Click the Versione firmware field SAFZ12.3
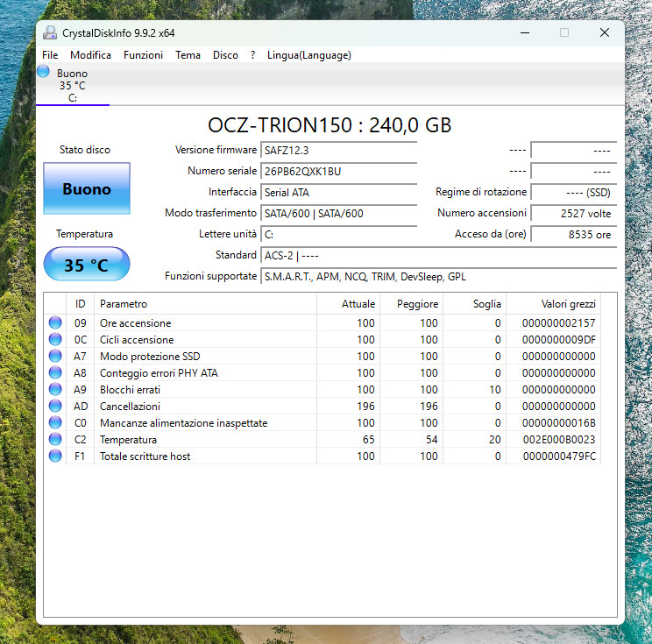Viewport: 652px width, 644px height. pos(338,150)
